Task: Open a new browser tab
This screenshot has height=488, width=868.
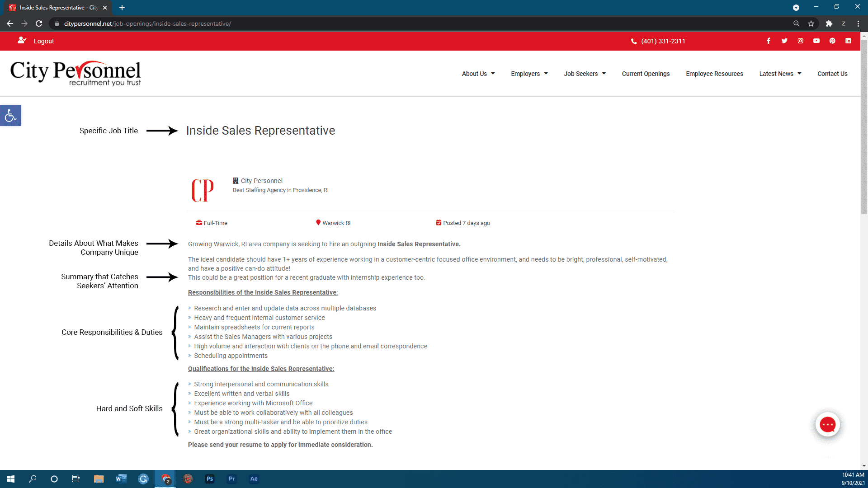Action: tap(122, 8)
